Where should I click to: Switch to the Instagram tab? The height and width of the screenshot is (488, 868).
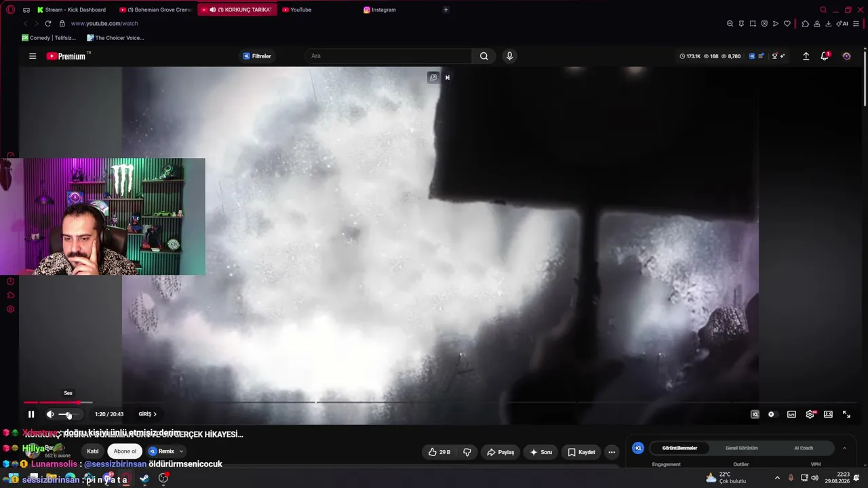400,10
